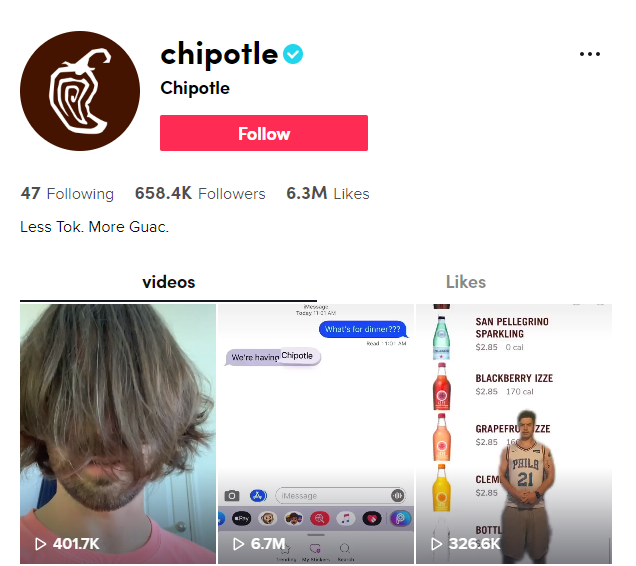This screenshot has height=566, width=636.
Task: Click the 6.3M Likes count
Action: 328,194
